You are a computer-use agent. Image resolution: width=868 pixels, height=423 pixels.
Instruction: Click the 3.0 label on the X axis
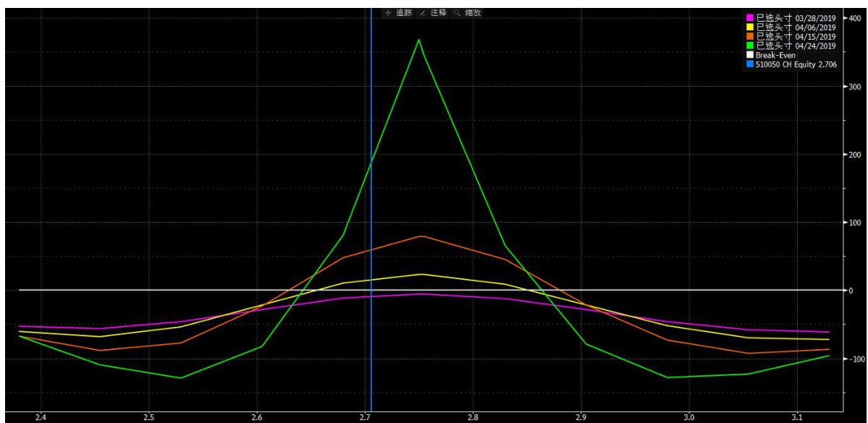point(689,417)
